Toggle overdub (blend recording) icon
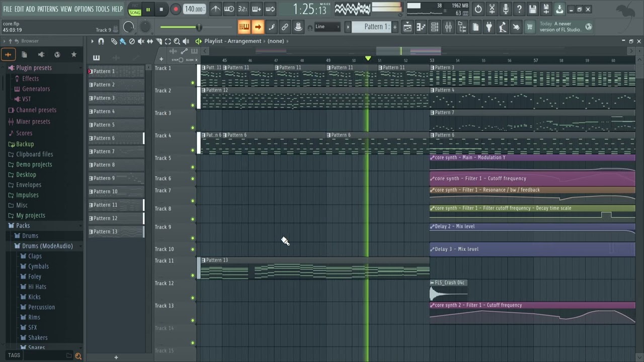644x362 pixels. [x=256, y=9]
